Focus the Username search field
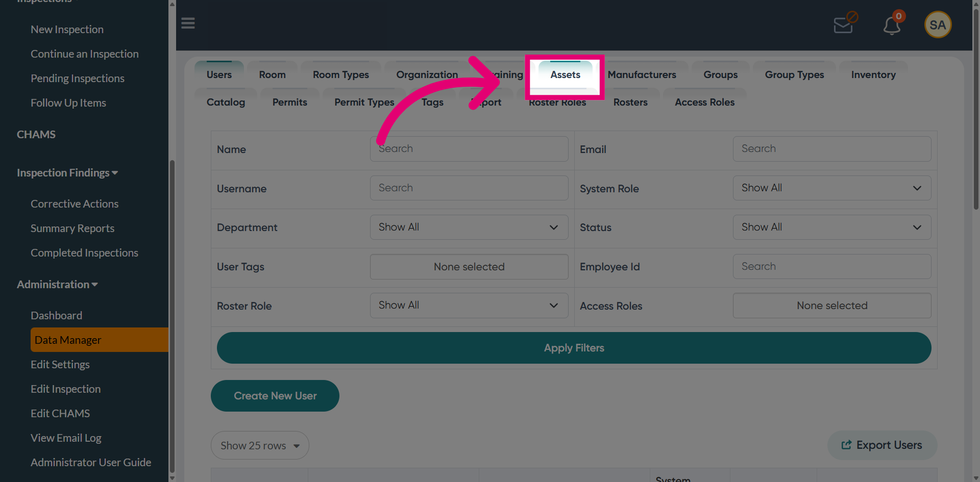This screenshot has height=482, width=980. [x=469, y=188]
